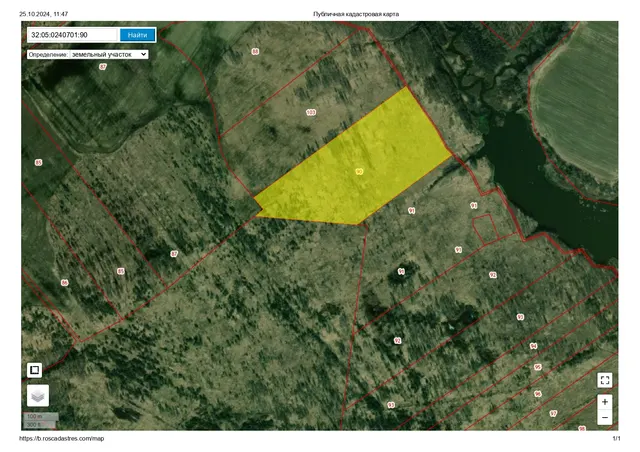Click the Публичная кадастровая карта page title
Image resolution: width=640 pixels, height=452 pixels.
[356, 14]
